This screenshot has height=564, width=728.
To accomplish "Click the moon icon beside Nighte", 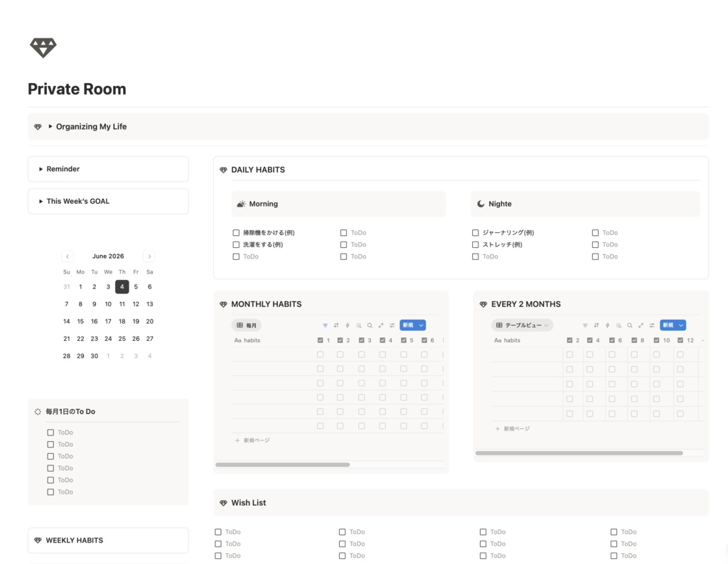I will pos(481,204).
